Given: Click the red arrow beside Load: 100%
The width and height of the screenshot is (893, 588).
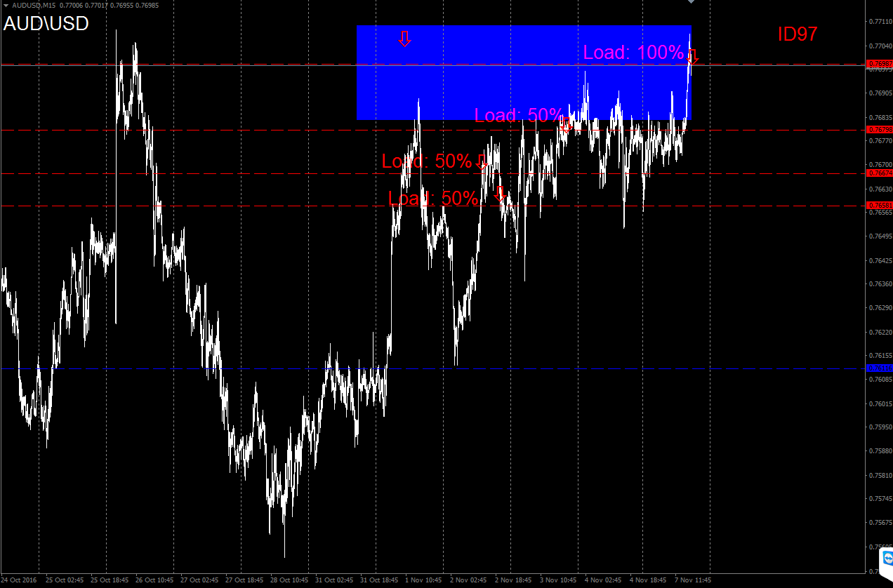Looking at the screenshot, I should pyautogui.click(x=693, y=57).
